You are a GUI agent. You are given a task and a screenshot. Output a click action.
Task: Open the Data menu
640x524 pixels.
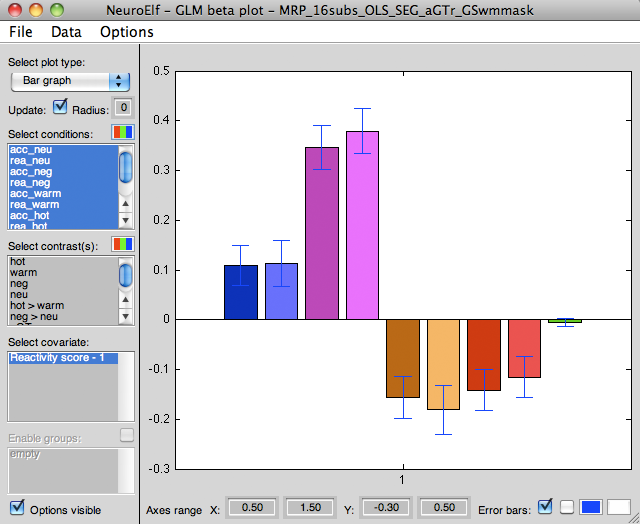coord(66,32)
